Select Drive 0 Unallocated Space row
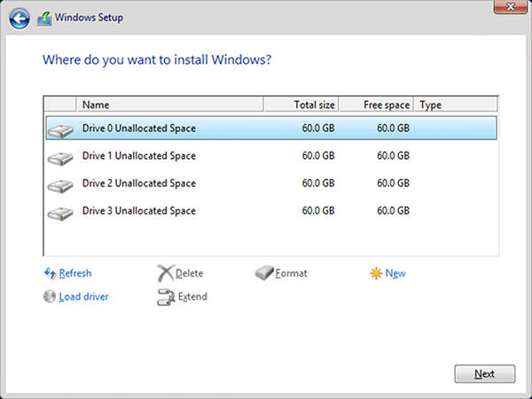Viewport: 532px width, 399px height. [x=271, y=128]
